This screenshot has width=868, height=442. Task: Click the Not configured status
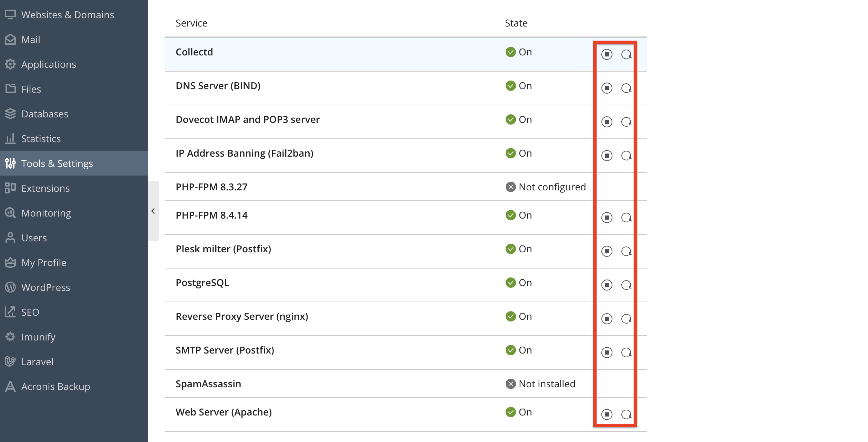[x=546, y=187]
